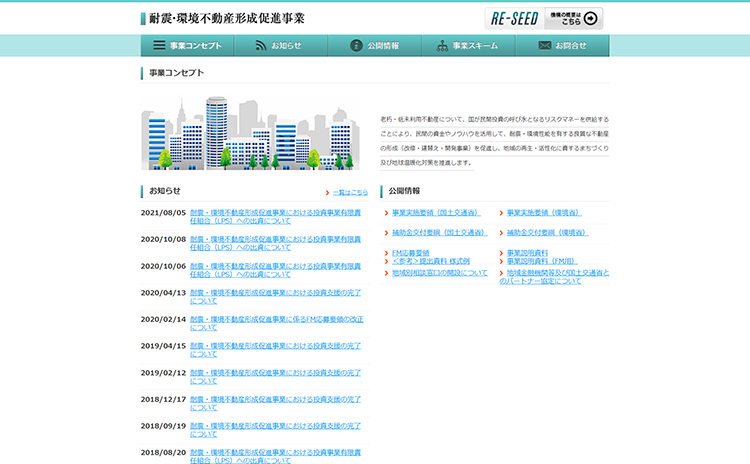The image size is (750, 464).
Task: Open the 2021/08/05 news announcement link
Action: point(275,217)
